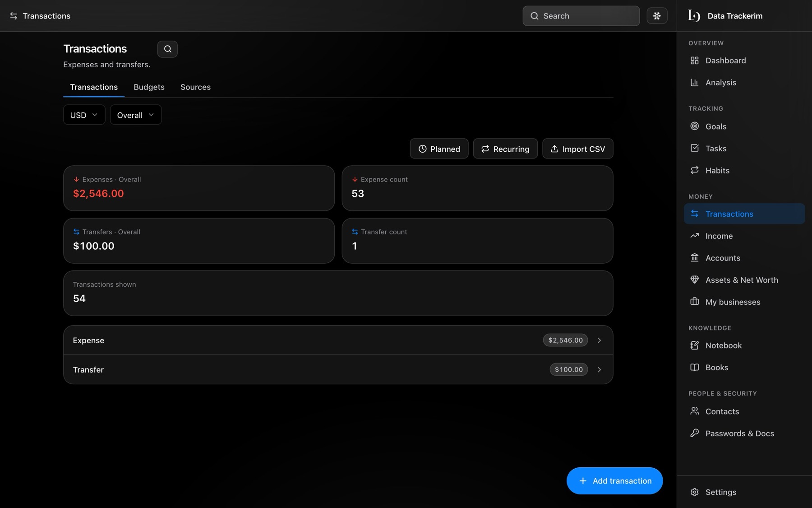Screen dimensions: 812x508
Task: Click the $2,546.00 badge in Expense row
Action: [x=565, y=340]
